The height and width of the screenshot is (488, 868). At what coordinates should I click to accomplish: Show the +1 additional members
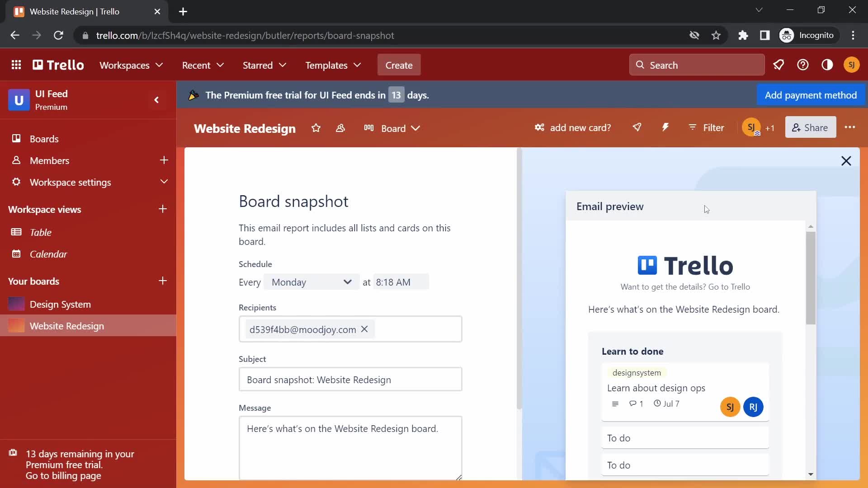tap(770, 128)
